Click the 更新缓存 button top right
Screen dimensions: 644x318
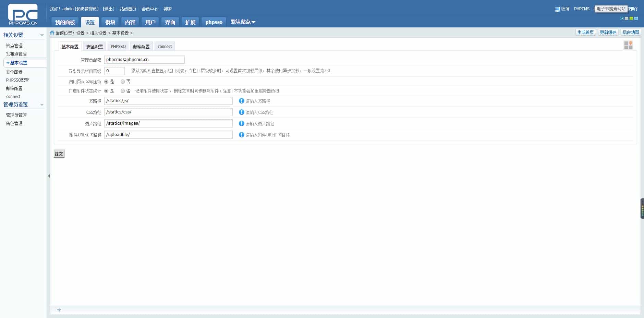(608, 32)
